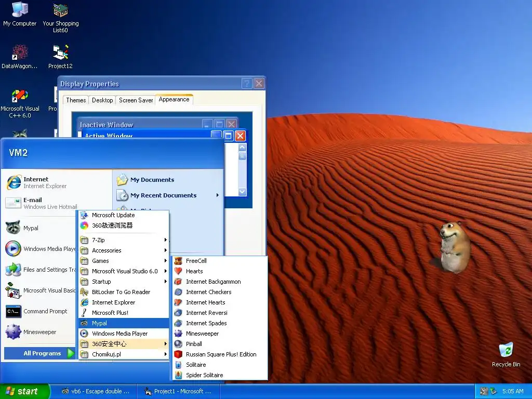Open Microsoft Visual C++ 6.0 shortcut
The height and width of the screenshot is (399, 532).
pyautogui.click(x=20, y=103)
